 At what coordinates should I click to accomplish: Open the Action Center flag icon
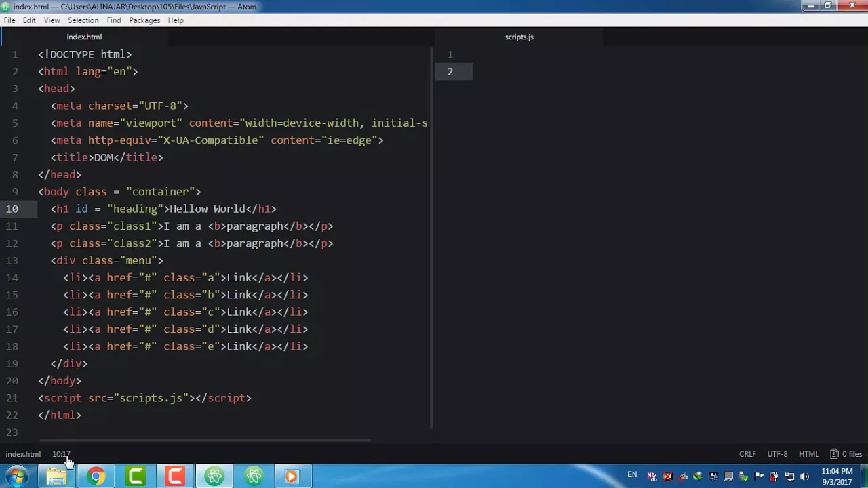759,476
